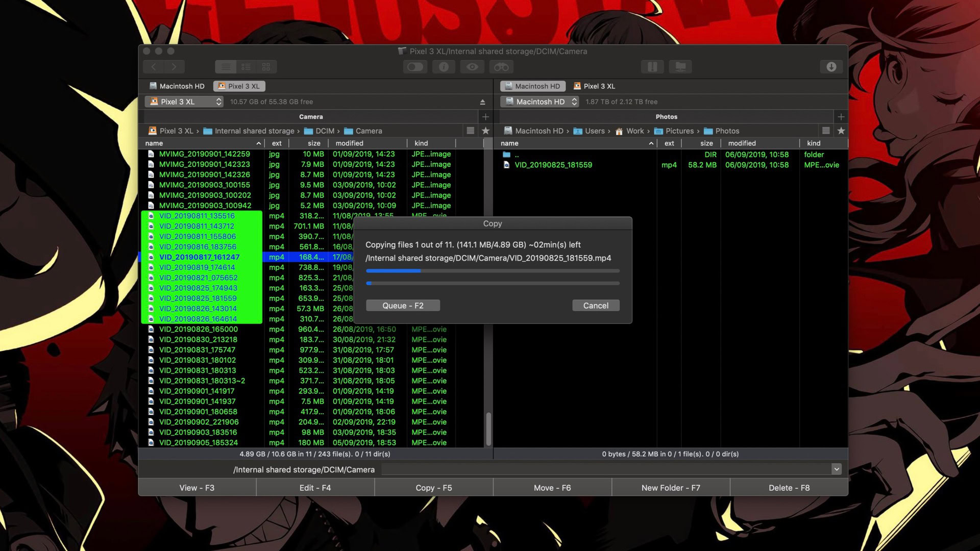
Task: Click the connect to server monitor icon
Action: click(x=680, y=67)
